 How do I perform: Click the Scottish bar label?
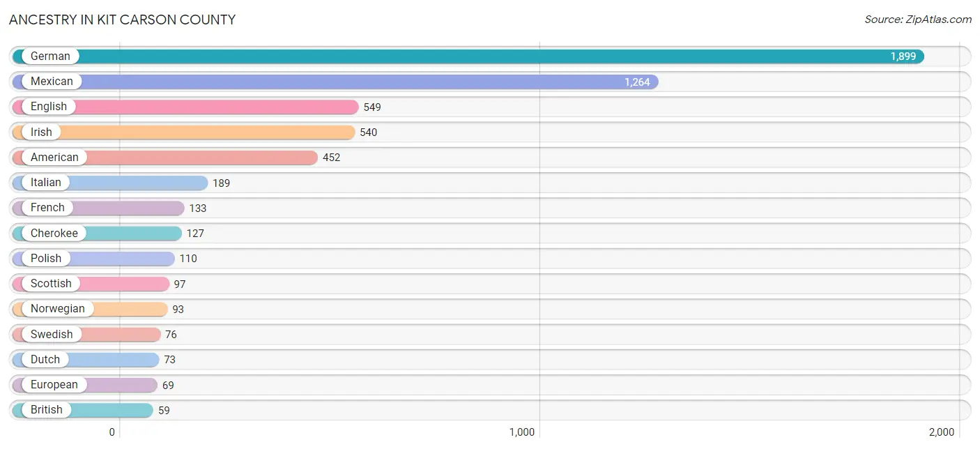[51, 283]
